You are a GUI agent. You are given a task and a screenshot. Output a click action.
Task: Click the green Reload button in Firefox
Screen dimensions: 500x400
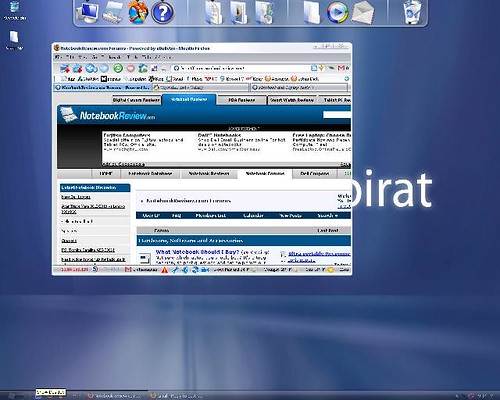(118, 68)
